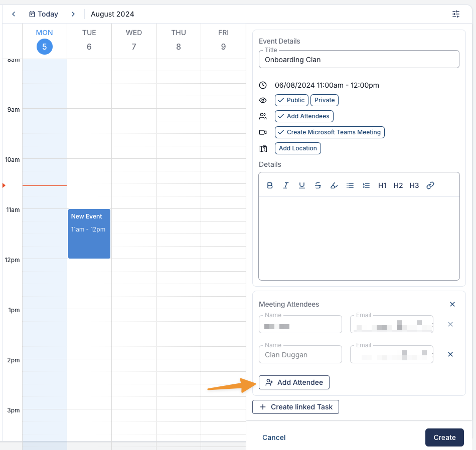Select Tuesday 6 column header
476x450 pixels.
coord(89,41)
